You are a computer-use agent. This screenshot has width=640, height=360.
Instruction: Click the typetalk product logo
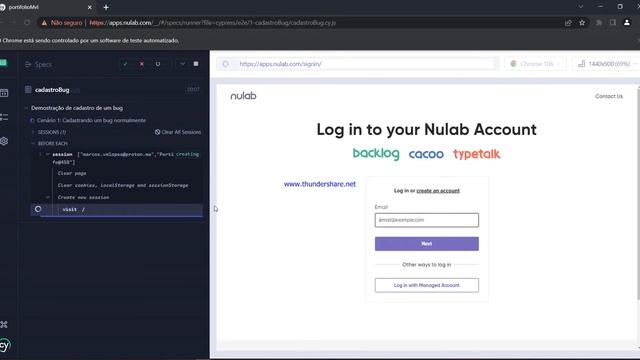pyautogui.click(x=476, y=154)
